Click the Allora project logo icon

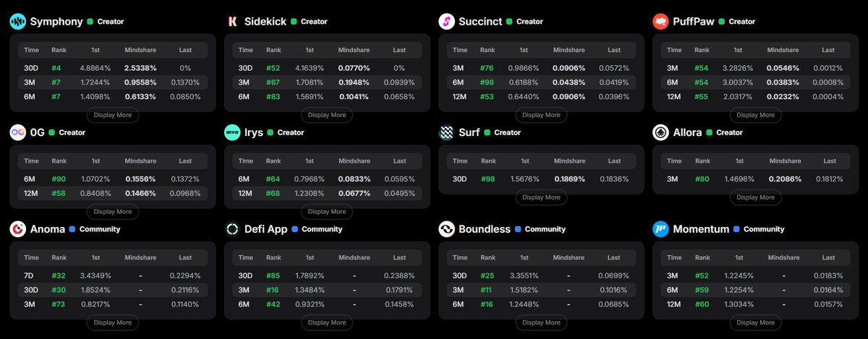point(660,132)
